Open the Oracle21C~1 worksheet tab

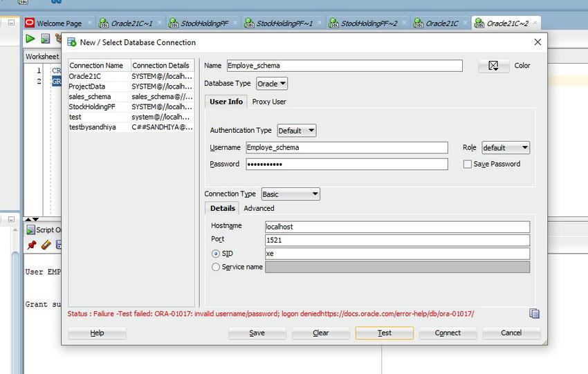(x=131, y=24)
